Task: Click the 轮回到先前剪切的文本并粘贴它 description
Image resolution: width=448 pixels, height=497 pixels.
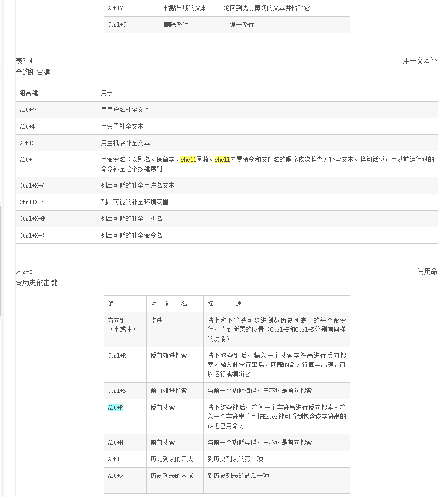Action: tap(267, 8)
